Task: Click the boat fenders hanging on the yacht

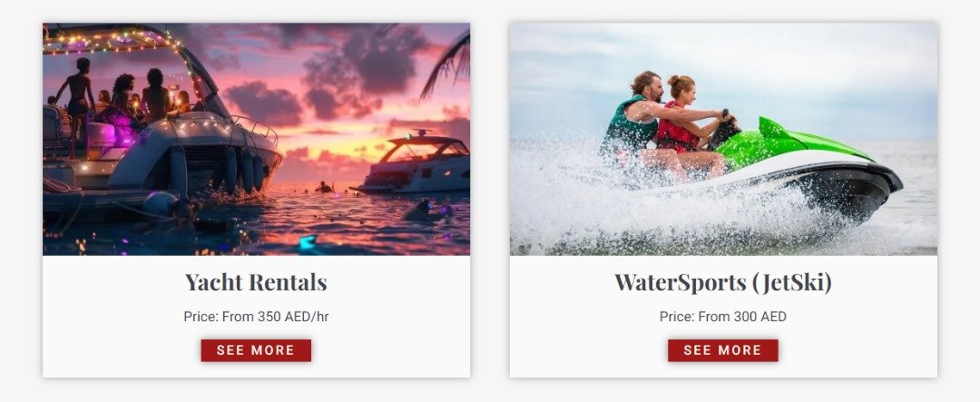Action: 244,172
